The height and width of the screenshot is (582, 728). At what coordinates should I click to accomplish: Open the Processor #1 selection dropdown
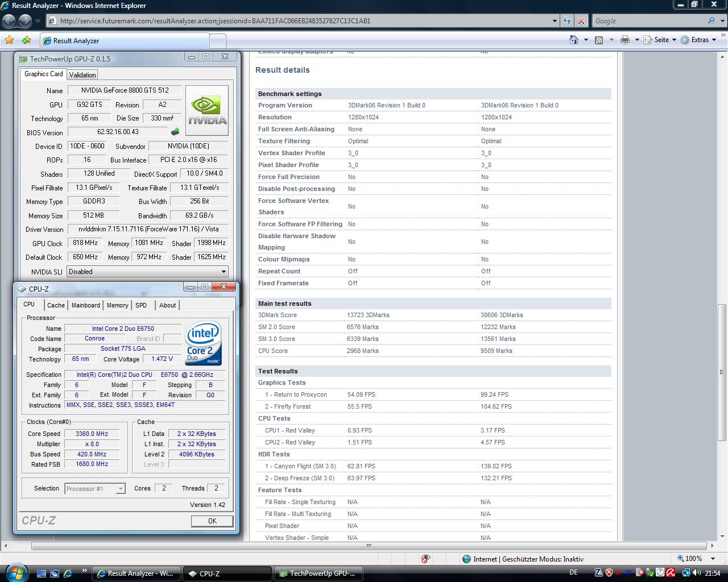[95, 489]
